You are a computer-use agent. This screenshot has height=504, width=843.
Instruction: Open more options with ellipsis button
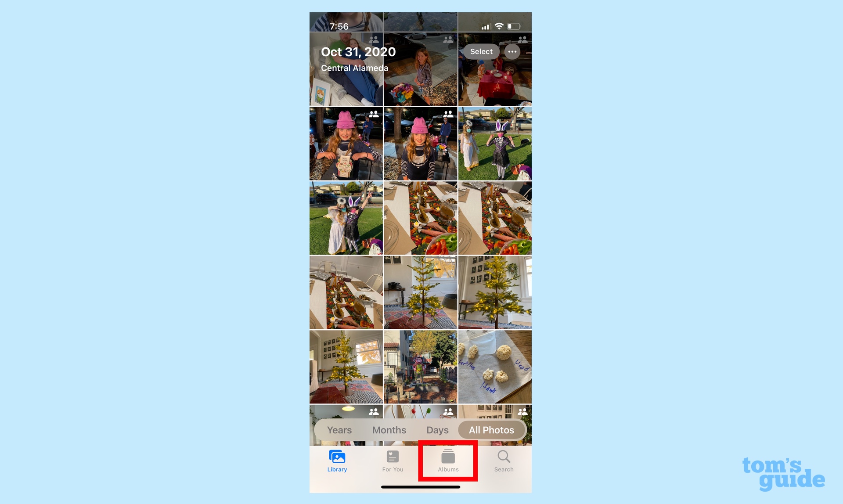tap(512, 51)
